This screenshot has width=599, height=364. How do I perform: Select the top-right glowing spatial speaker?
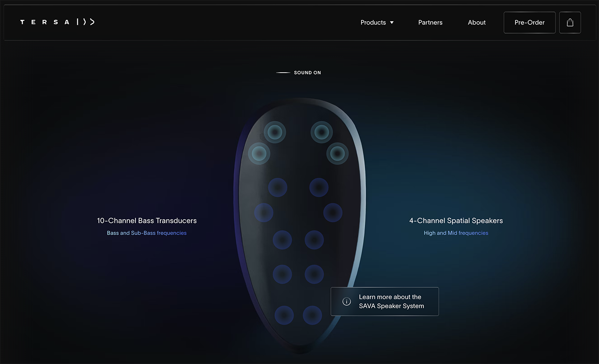tap(321, 132)
